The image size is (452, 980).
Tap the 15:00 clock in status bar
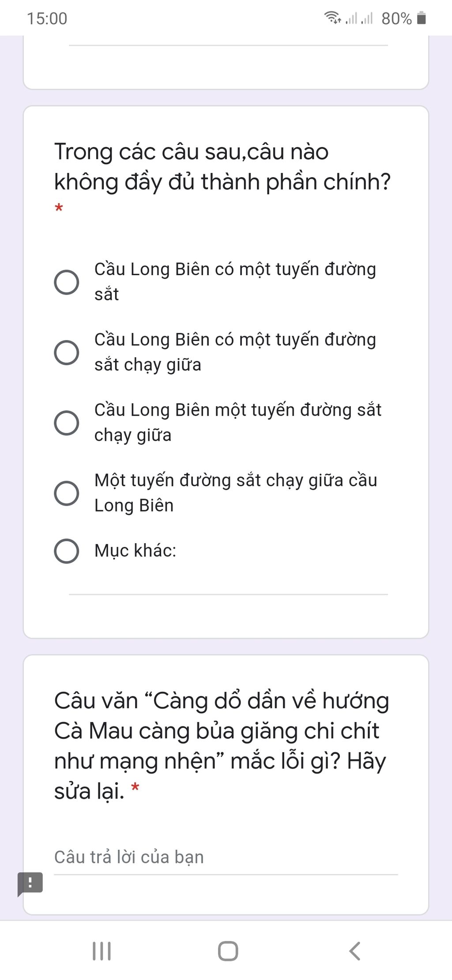click(x=47, y=19)
